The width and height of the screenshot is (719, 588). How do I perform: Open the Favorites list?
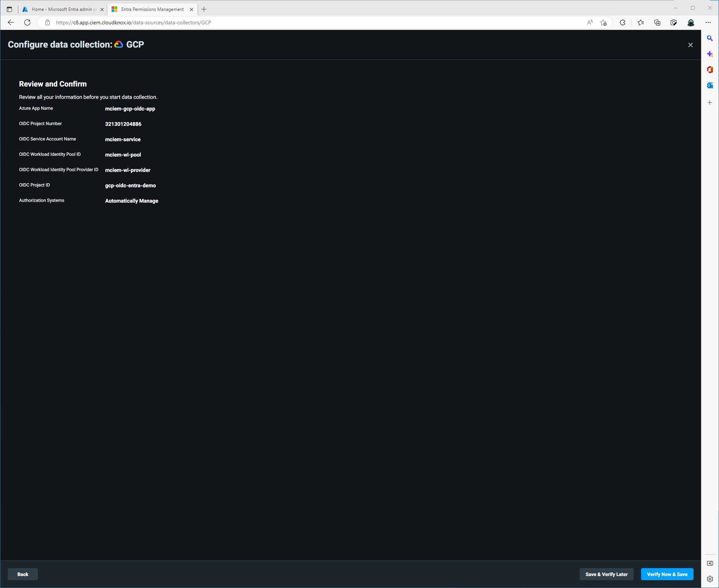641,22
